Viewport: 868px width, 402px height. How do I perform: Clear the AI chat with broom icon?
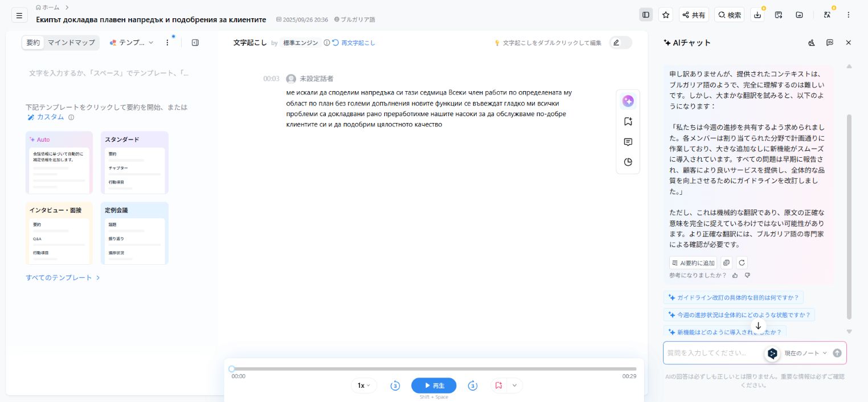(x=812, y=43)
